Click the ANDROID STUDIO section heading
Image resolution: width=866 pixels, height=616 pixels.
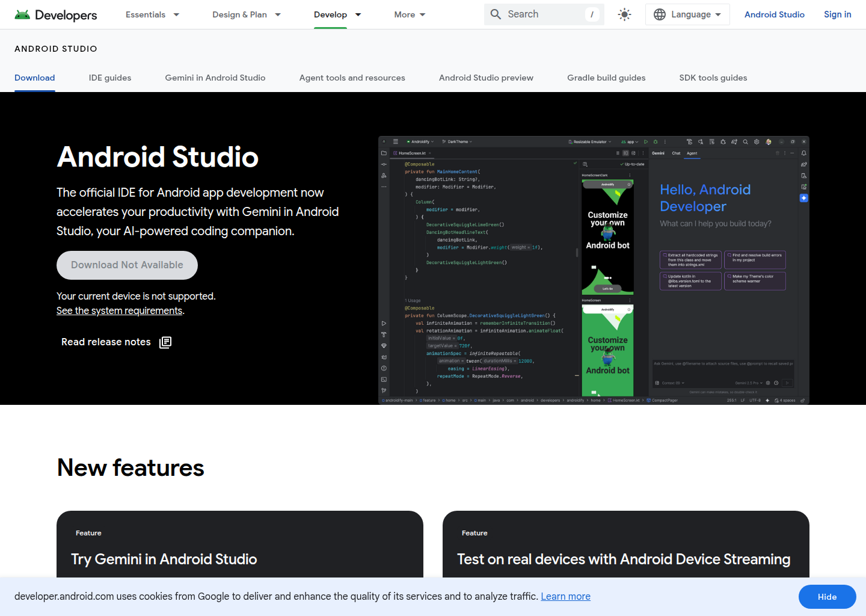(56, 49)
